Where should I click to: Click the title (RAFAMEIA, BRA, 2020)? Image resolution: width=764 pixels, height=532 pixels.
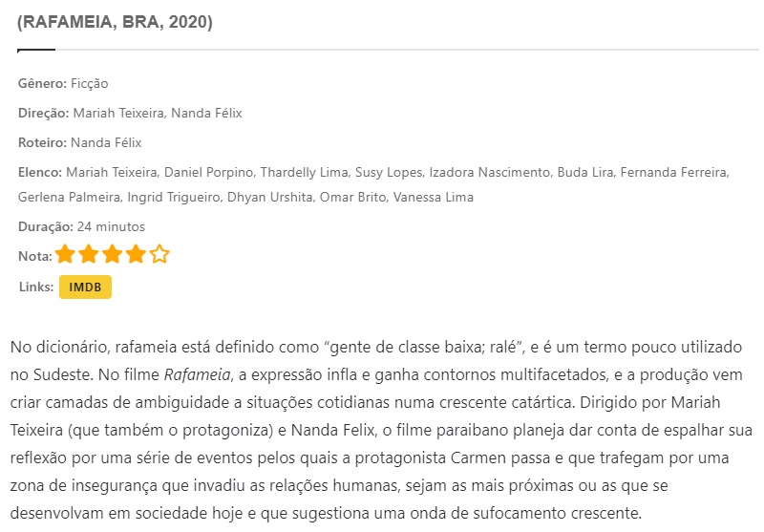point(115,22)
